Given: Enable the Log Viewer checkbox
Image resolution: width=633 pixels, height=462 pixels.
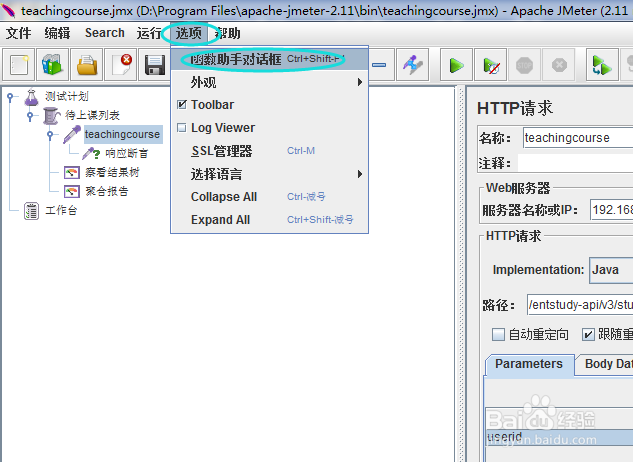Looking at the screenshot, I should [182, 128].
